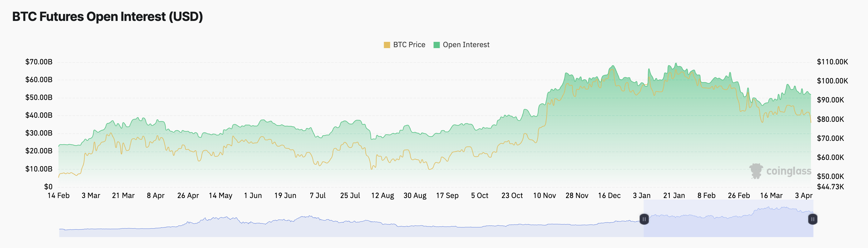Hide the Open Interest data via its legend entry
The image size is (868, 248).
click(467, 44)
